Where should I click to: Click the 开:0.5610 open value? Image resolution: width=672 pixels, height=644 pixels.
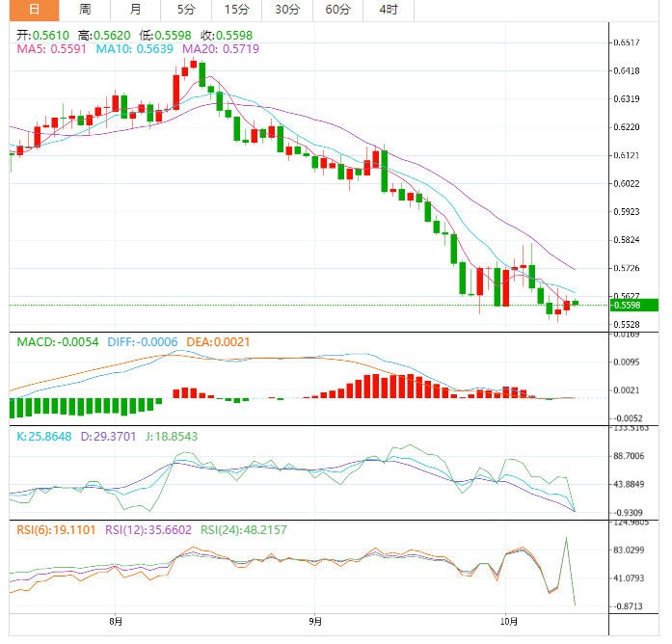(x=42, y=35)
